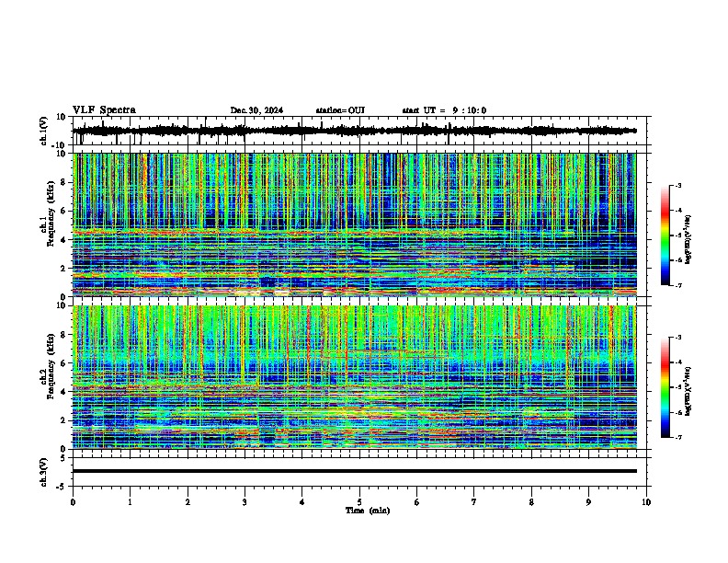Click the ch.1 voltage waveform trace
This screenshot has height=563, width=728.
click(354, 131)
